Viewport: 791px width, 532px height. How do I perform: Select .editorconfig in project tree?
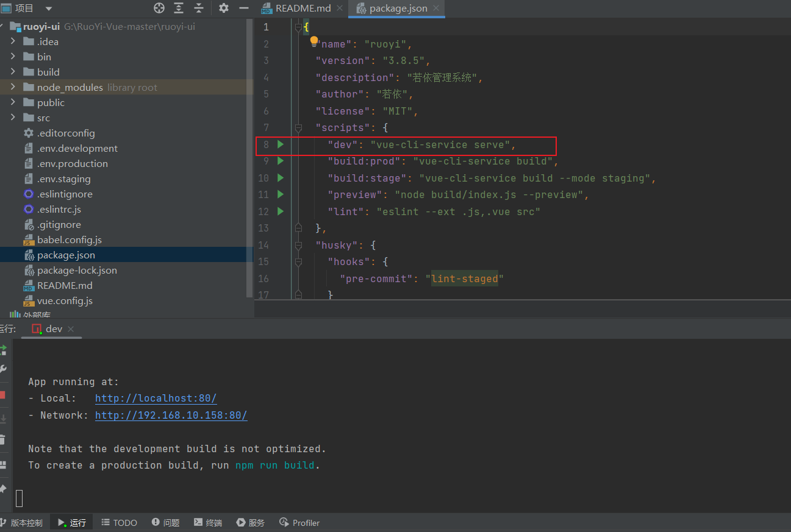coord(66,133)
